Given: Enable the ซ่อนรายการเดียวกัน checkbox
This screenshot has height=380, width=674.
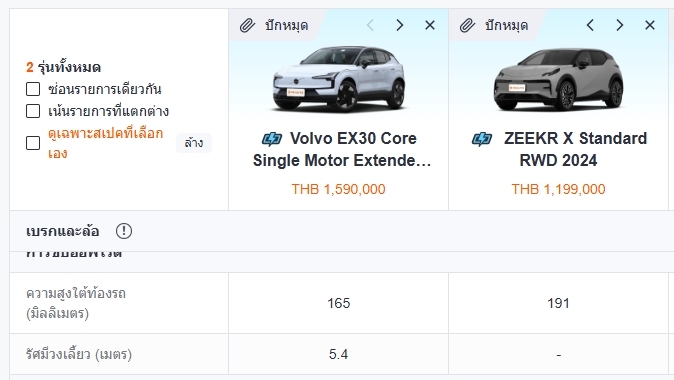Looking at the screenshot, I should (33, 89).
